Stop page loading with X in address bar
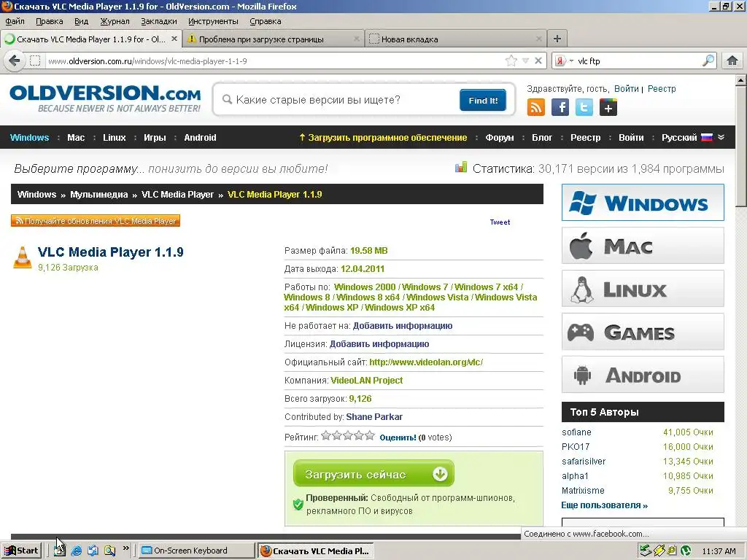Viewport: 747px width, 560px height. click(538, 61)
